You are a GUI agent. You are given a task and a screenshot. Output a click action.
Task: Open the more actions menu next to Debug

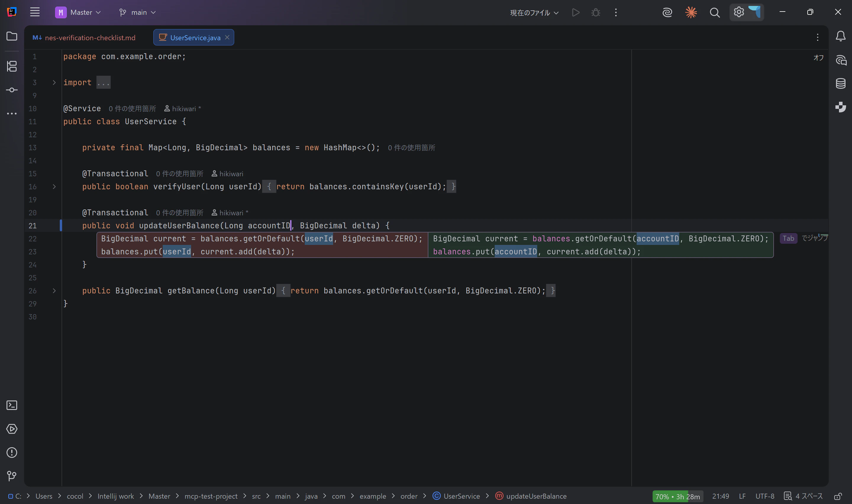coord(616,12)
